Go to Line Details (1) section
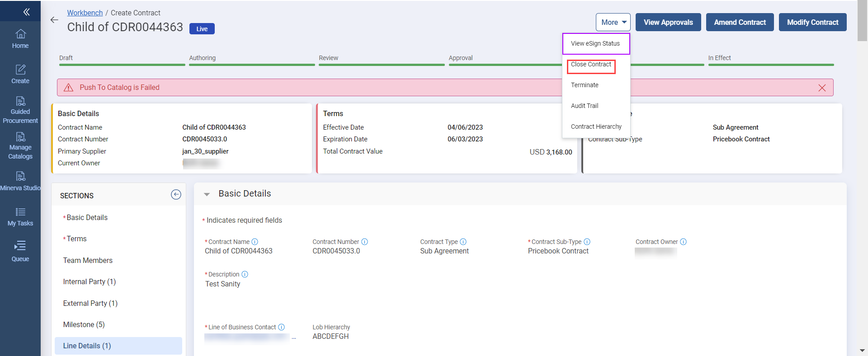The image size is (868, 356). click(x=87, y=346)
